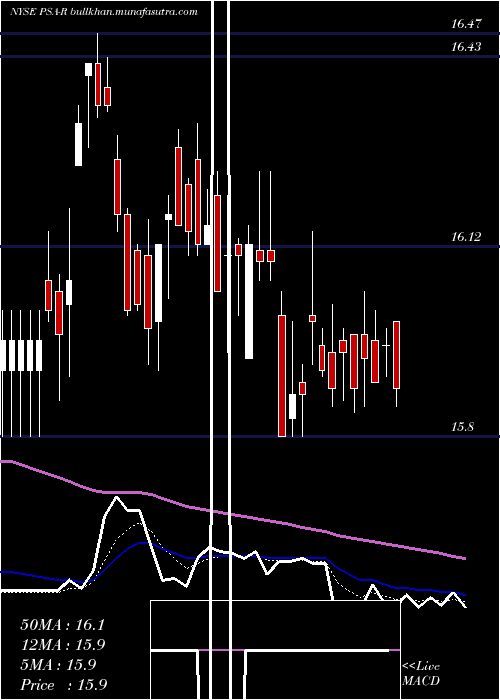Click the 15.8 price level label
The width and height of the screenshot is (500, 700).
tap(462, 426)
